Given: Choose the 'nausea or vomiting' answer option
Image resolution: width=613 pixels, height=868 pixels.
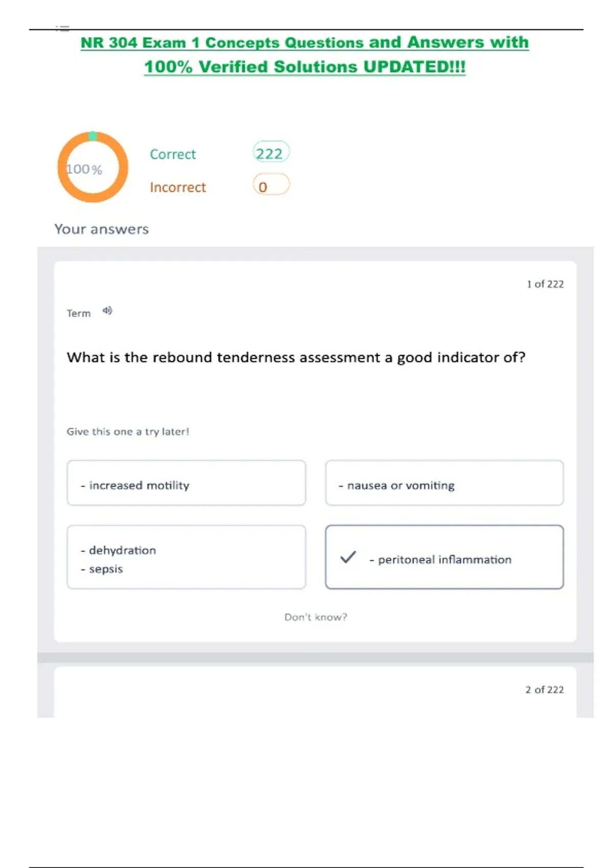Looking at the screenshot, I should click(444, 483).
